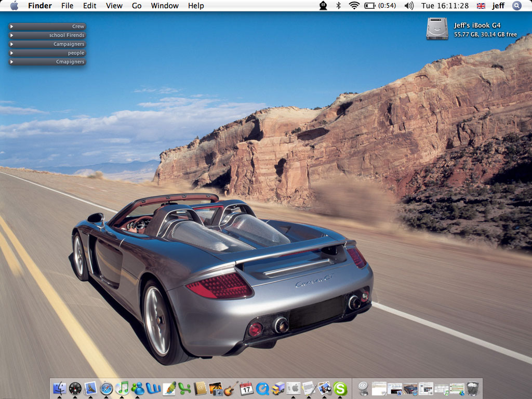The height and width of the screenshot is (399, 532).
Task: Select Jeff's iBook G4 hard drive
Action: [437, 29]
